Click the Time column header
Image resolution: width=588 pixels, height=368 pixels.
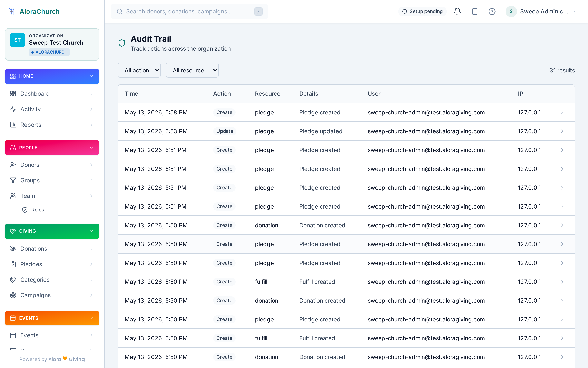click(x=131, y=94)
